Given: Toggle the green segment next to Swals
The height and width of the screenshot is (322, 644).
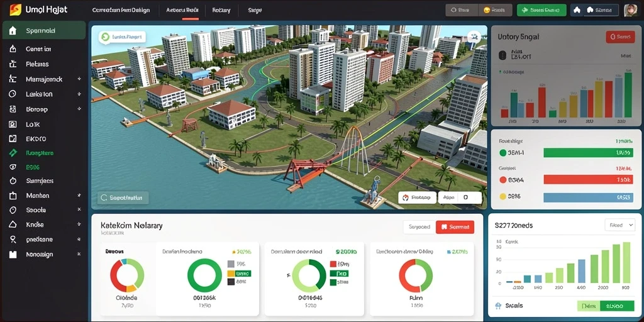Looking at the screenshot, I should [x=617, y=306].
